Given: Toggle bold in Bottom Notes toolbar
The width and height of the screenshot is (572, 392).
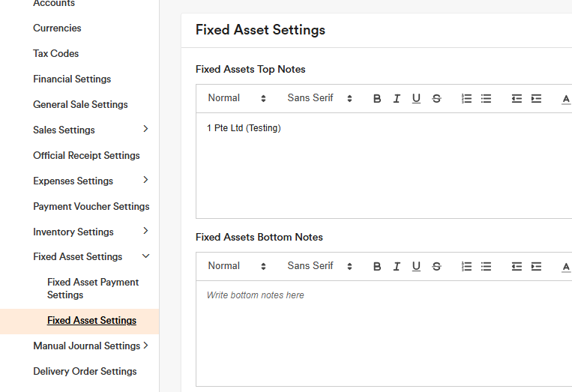Looking at the screenshot, I should tap(377, 267).
